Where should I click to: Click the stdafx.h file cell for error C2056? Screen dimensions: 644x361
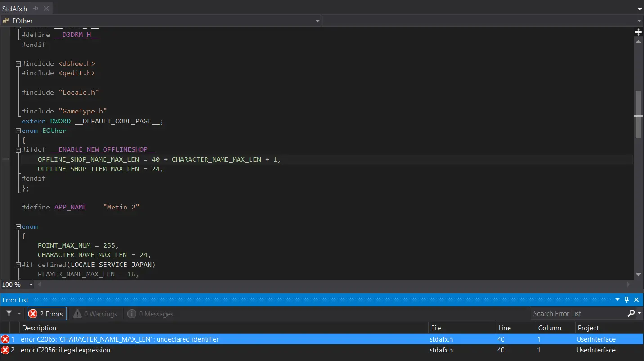441,350
